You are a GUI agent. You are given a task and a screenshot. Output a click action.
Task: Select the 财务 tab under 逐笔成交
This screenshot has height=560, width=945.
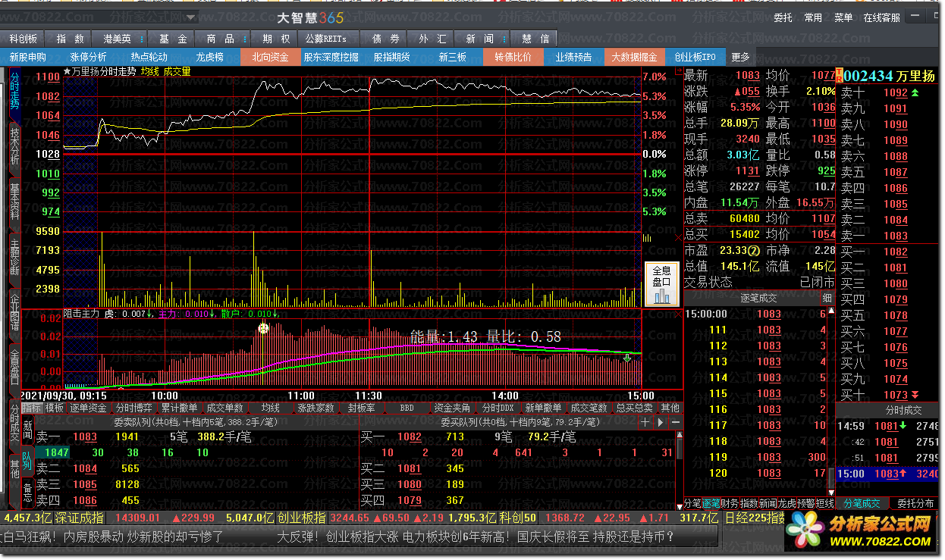tap(730, 503)
